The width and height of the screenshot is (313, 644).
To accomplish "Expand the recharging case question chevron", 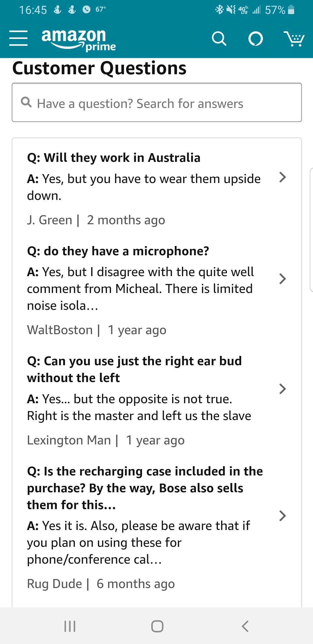I will tap(282, 515).
